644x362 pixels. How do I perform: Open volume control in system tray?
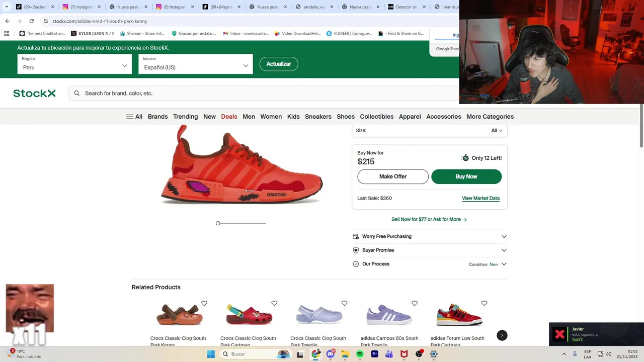click(608, 354)
